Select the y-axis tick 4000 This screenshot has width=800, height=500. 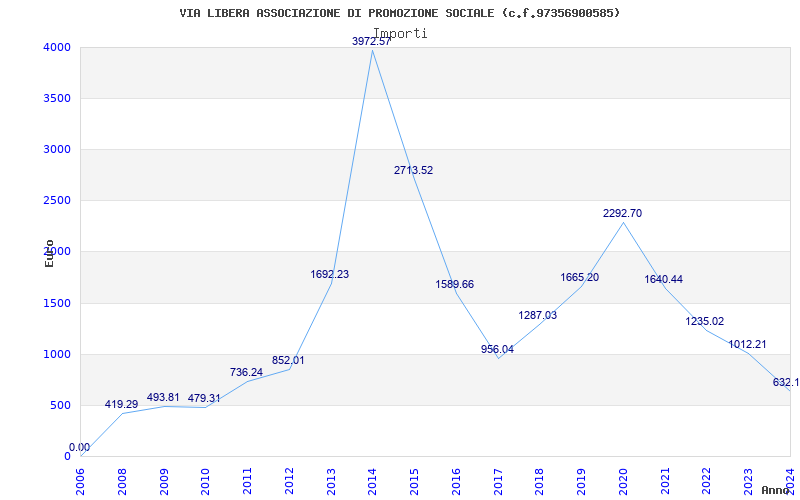click(55, 47)
